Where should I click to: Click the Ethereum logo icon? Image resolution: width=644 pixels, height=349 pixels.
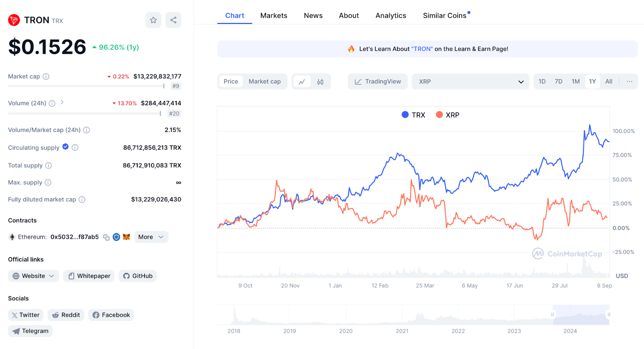pos(12,237)
